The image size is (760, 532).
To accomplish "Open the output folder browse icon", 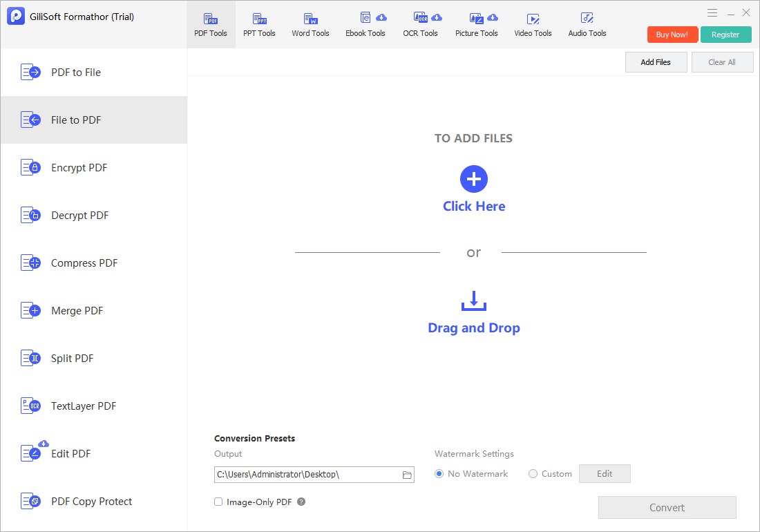I will point(407,475).
